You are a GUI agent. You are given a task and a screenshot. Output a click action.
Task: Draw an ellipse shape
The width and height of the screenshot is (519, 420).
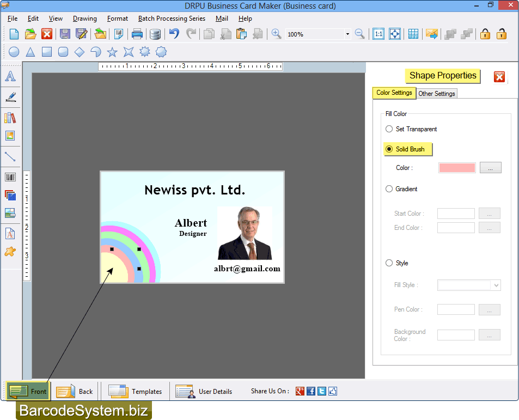14,52
